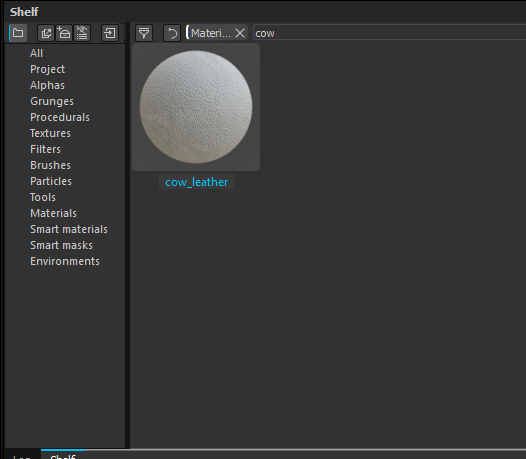The height and width of the screenshot is (459, 526).
Task: Select the All category
Action: tap(36, 53)
